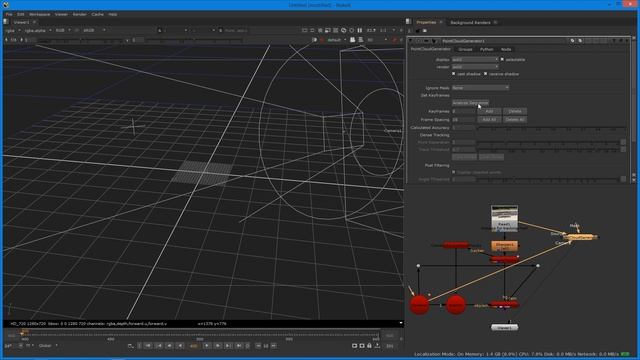Screen dimensions: 640x360
Task: Open the sRGB viewer process dropdown
Action: [x=93, y=31]
